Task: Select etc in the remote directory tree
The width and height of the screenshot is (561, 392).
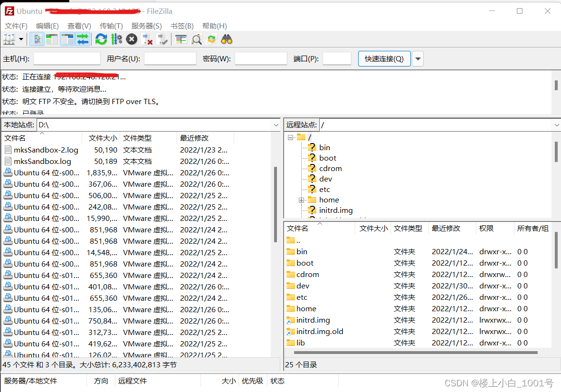Action: 324,190
